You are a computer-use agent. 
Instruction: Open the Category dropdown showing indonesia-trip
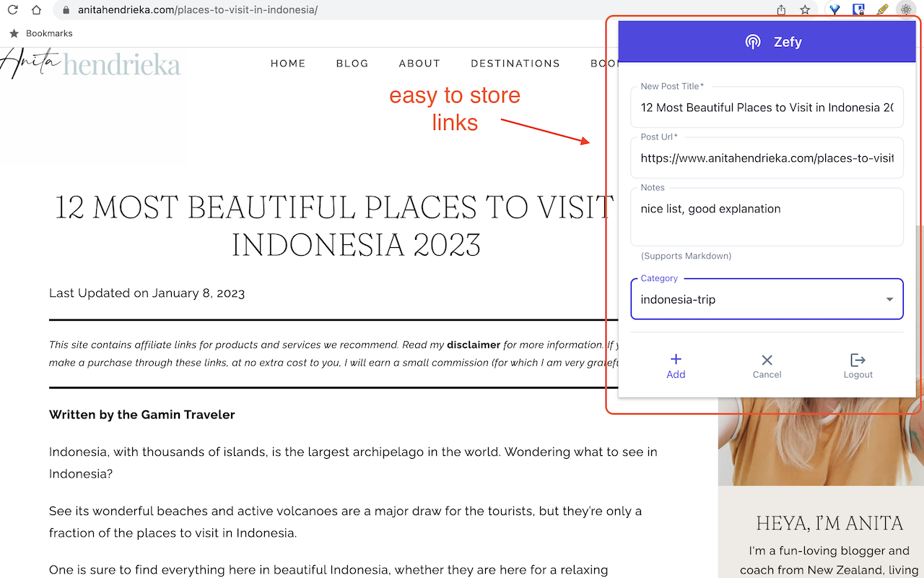click(889, 298)
